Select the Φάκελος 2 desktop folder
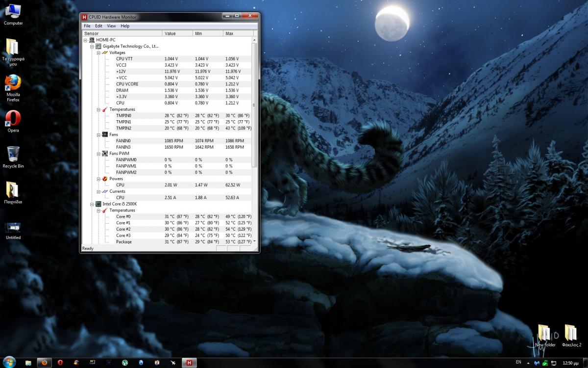 click(571, 336)
